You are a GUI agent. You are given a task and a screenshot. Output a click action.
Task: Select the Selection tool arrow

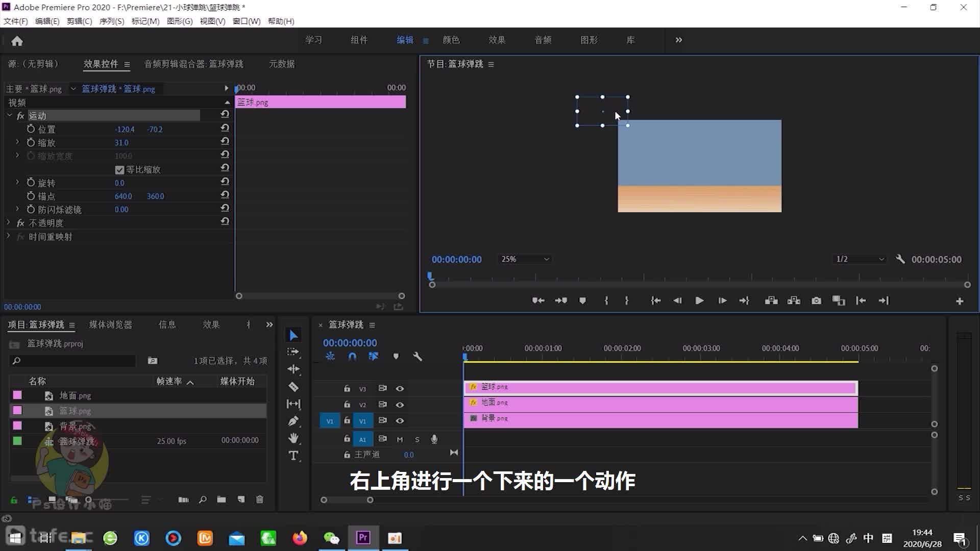293,335
